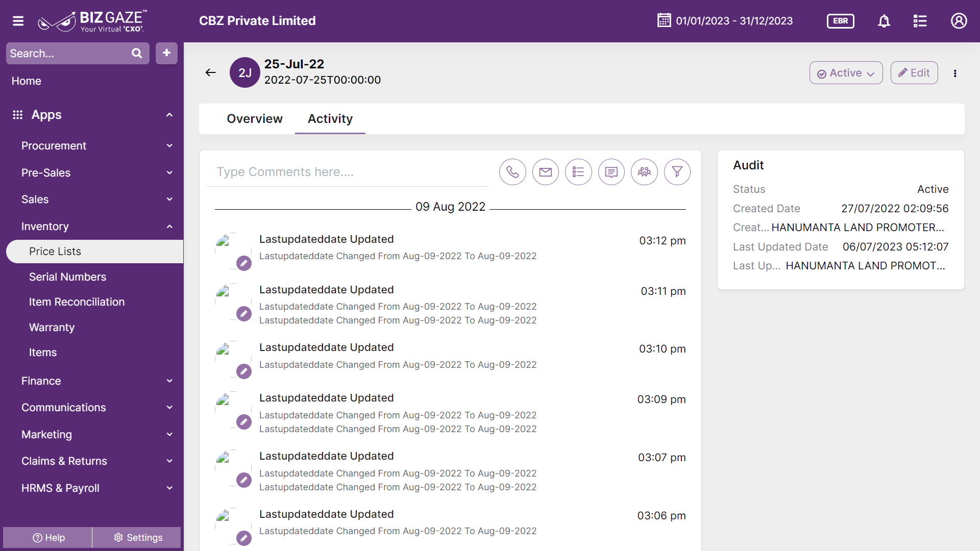Open the Active status dropdown
980x551 pixels.
click(846, 73)
